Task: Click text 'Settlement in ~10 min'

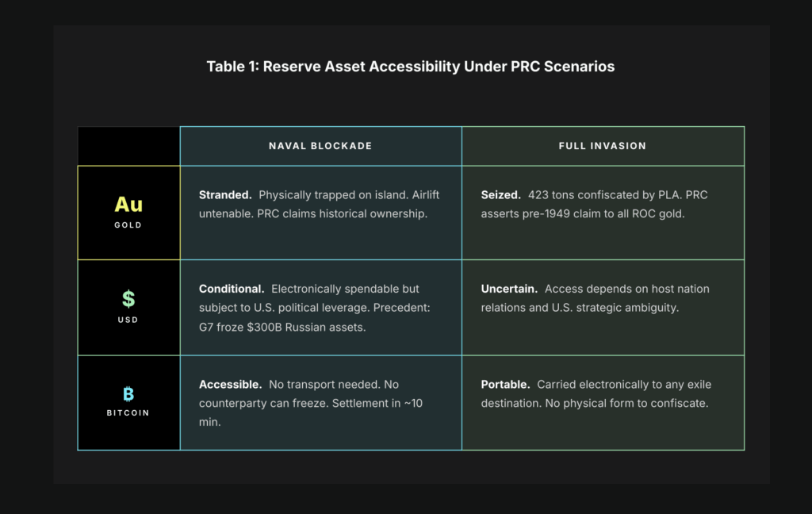Action: click(311, 412)
